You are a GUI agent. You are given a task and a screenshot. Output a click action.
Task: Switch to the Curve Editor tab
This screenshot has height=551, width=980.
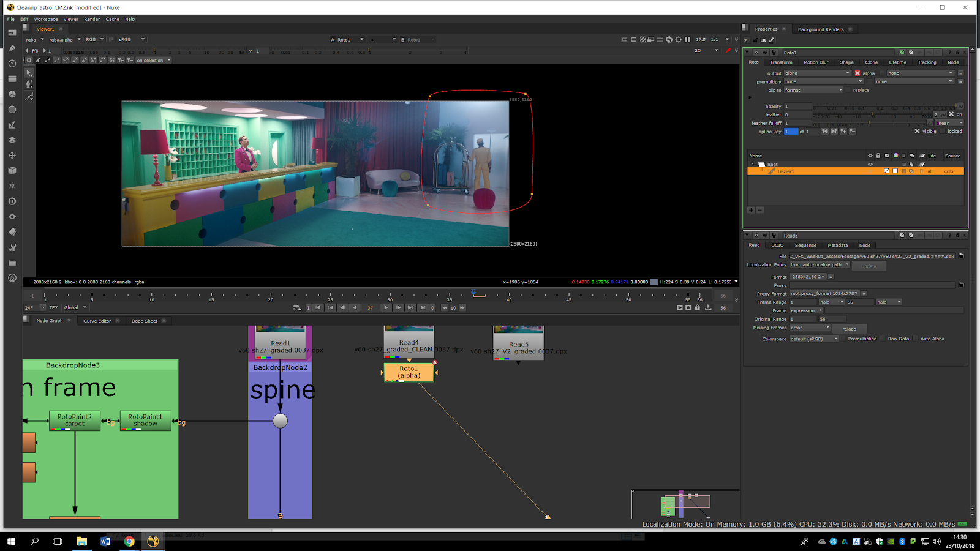click(97, 321)
